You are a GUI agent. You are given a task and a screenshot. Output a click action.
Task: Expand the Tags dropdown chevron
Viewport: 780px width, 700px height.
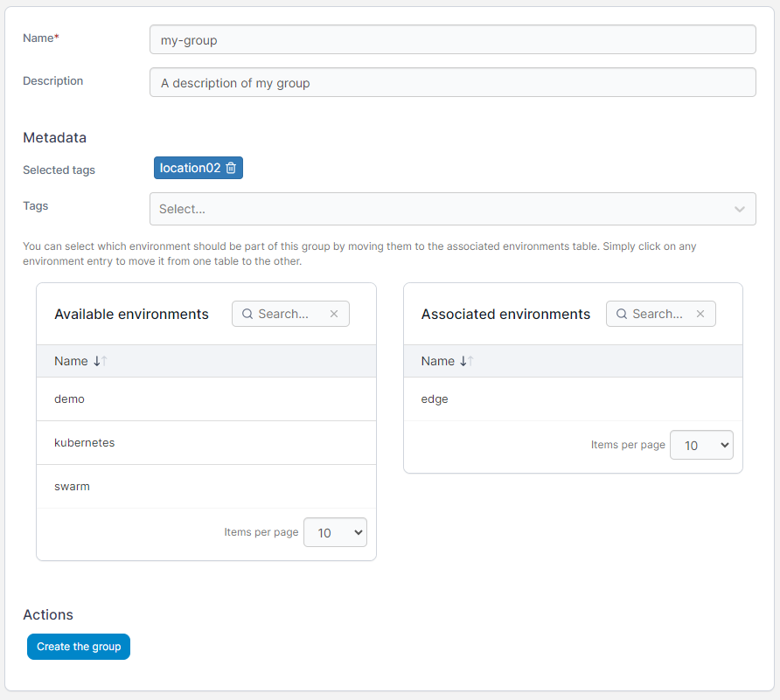[740, 209]
